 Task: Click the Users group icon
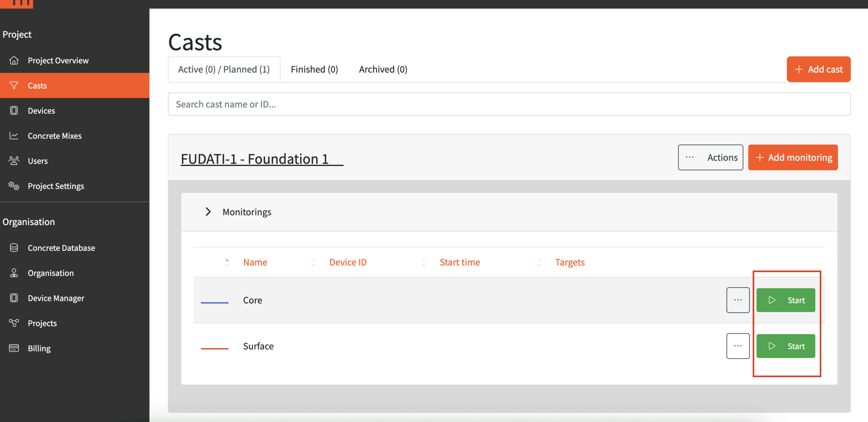point(14,161)
